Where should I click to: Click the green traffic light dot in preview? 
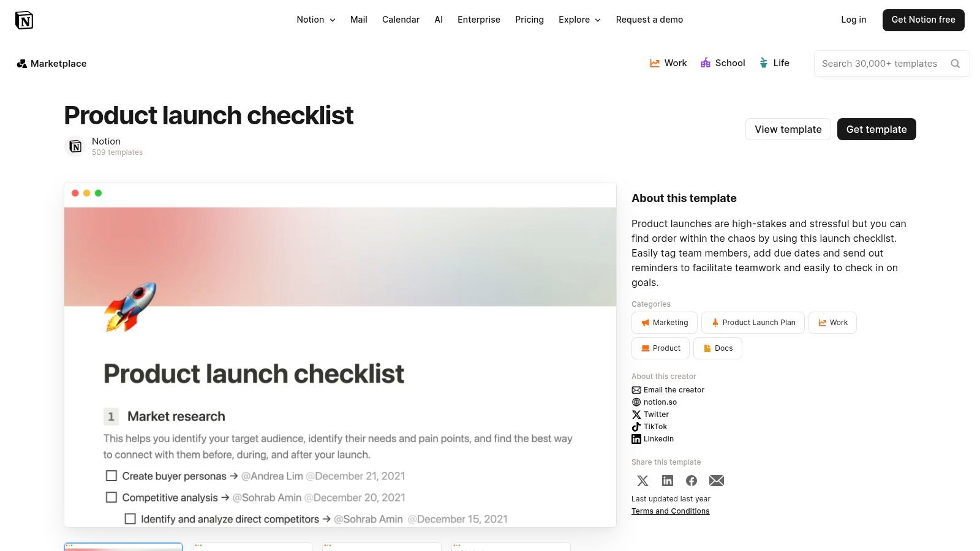pos(98,193)
